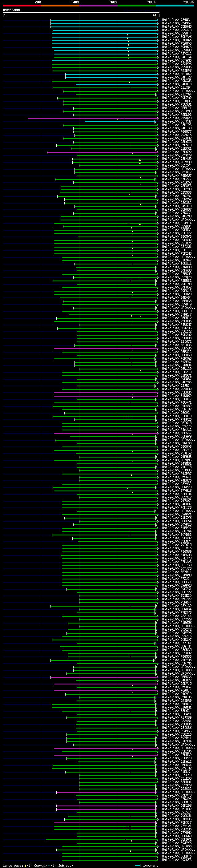Screen dimensions: 197x868
Task: Click the UniRef100_A6E6W7 entry
Action: point(176,176)
